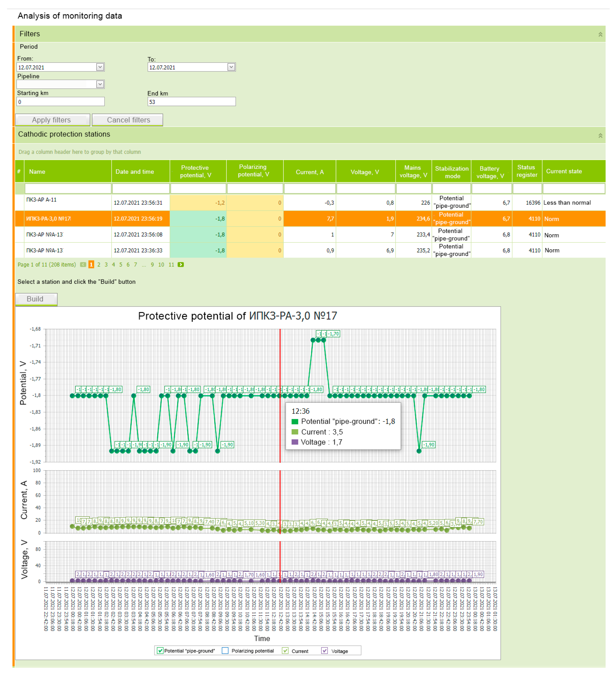The image size is (616, 682).
Task: Click the Apply filters button
Action: click(x=52, y=120)
